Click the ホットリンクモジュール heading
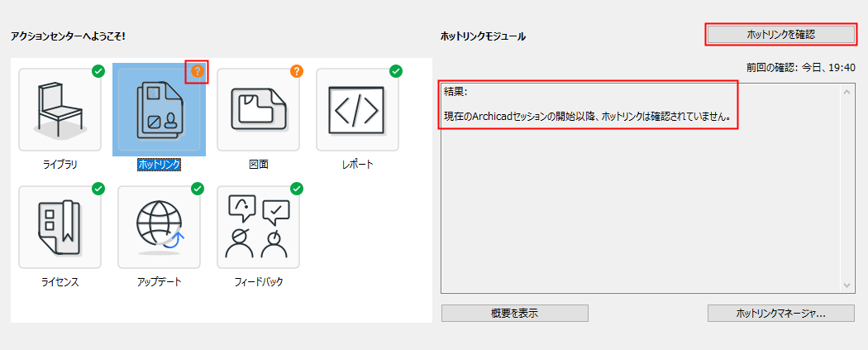This screenshot has width=868, height=350. click(x=483, y=36)
